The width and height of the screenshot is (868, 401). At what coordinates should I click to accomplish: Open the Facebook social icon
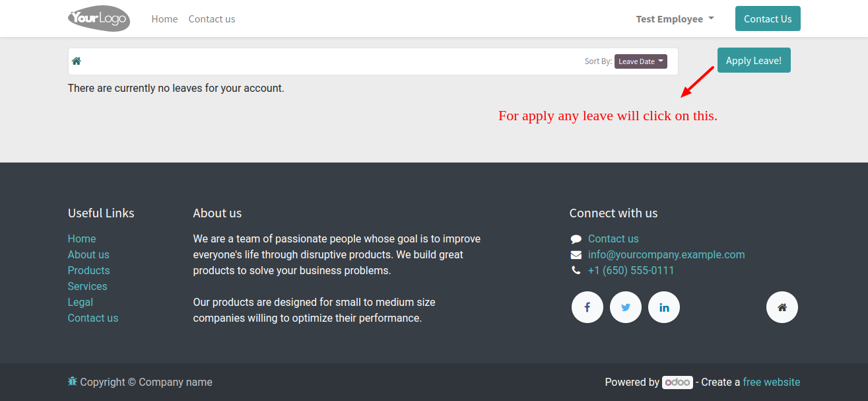pyautogui.click(x=587, y=307)
